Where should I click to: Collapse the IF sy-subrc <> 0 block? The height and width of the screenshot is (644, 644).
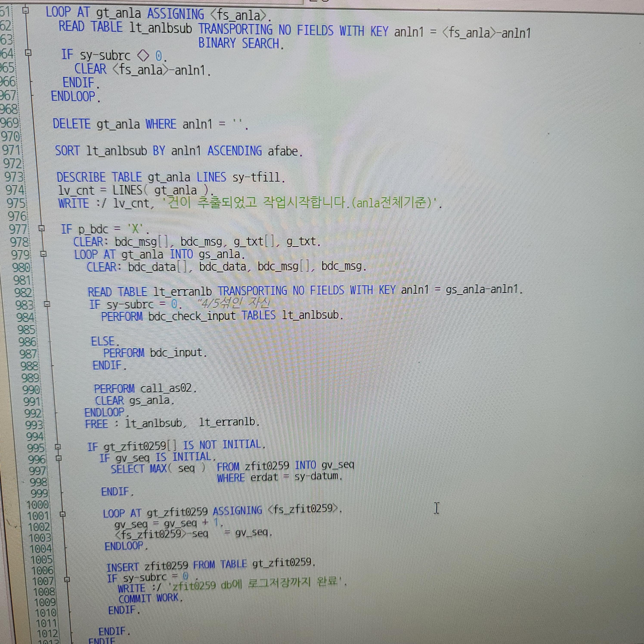28,53
